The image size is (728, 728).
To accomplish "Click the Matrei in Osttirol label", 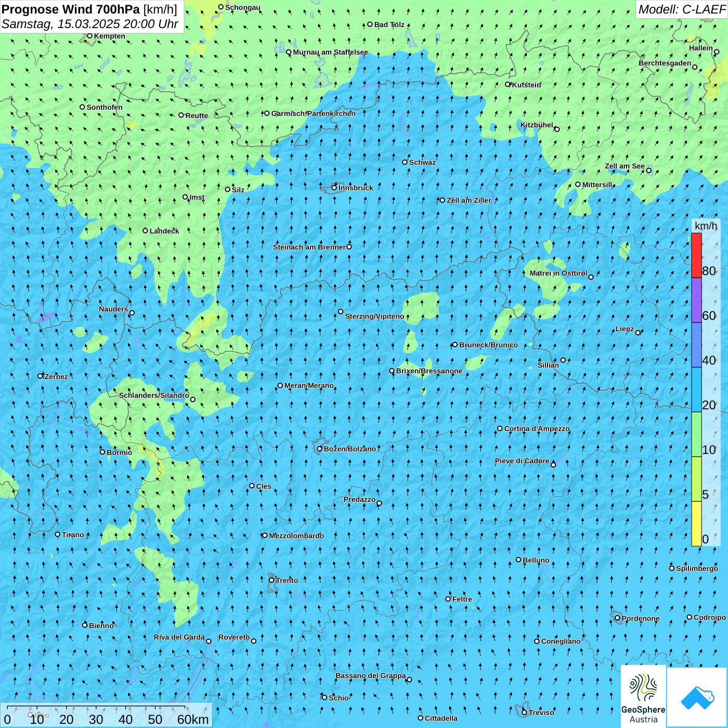I will point(558,273).
